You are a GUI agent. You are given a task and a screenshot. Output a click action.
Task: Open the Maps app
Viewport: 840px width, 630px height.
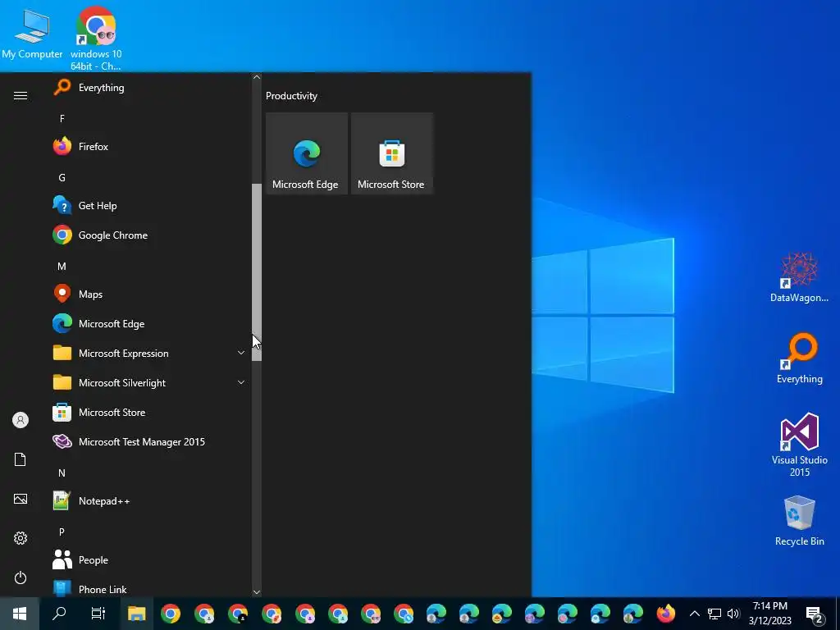pos(148,294)
